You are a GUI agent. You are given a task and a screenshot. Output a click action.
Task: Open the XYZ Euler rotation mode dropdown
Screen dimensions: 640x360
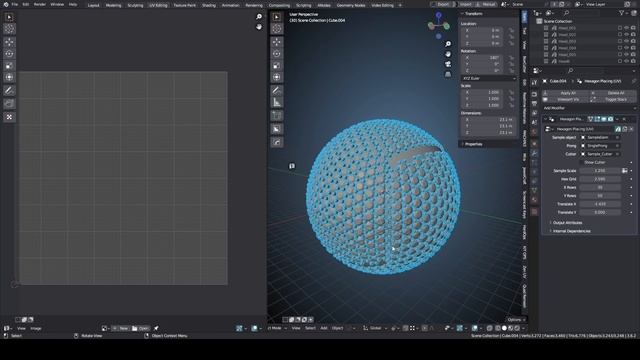pyautogui.click(x=489, y=78)
